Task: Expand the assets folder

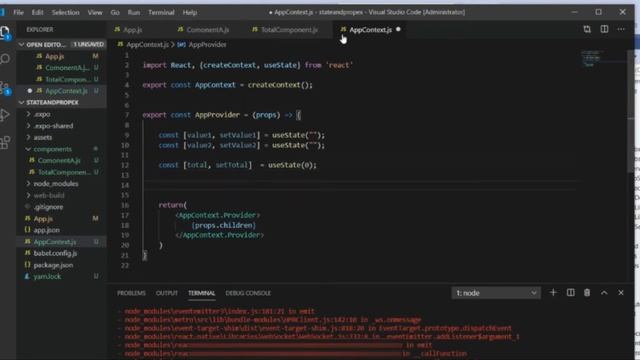Action: coord(61,138)
